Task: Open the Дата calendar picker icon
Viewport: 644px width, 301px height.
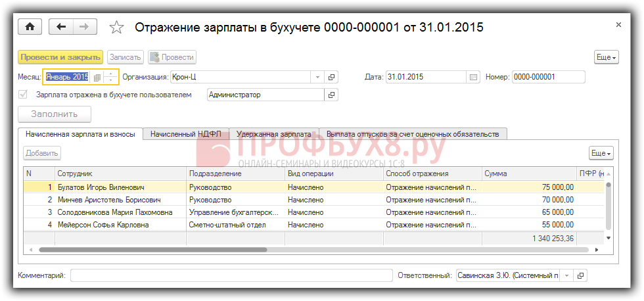Action: (x=472, y=77)
